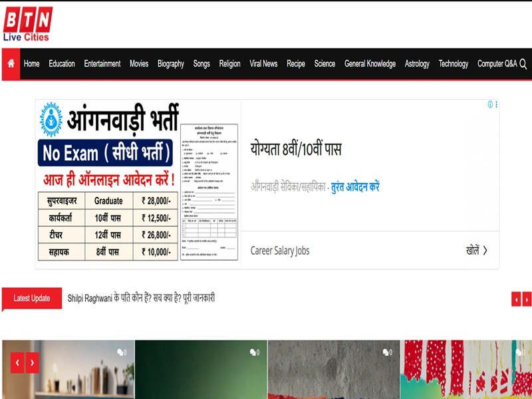Open Computer Q&A section
The image size is (532, 399).
497,64
